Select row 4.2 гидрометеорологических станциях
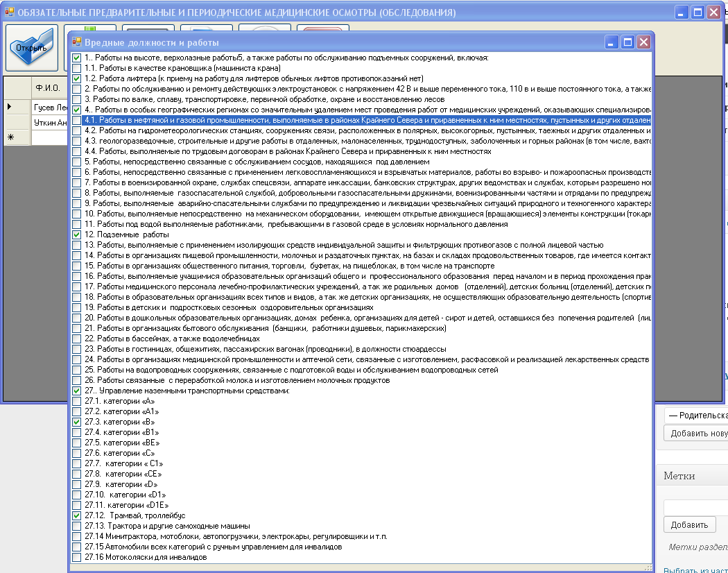This screenshot has width=728, height=573. [367, 130]
